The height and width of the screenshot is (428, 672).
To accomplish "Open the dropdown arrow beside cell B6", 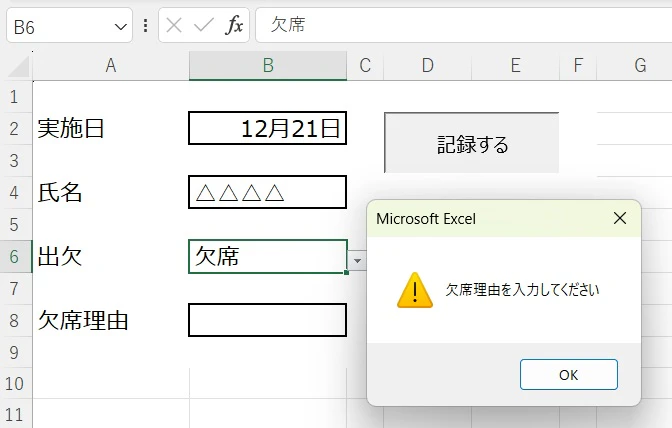I will coord(357,260).
